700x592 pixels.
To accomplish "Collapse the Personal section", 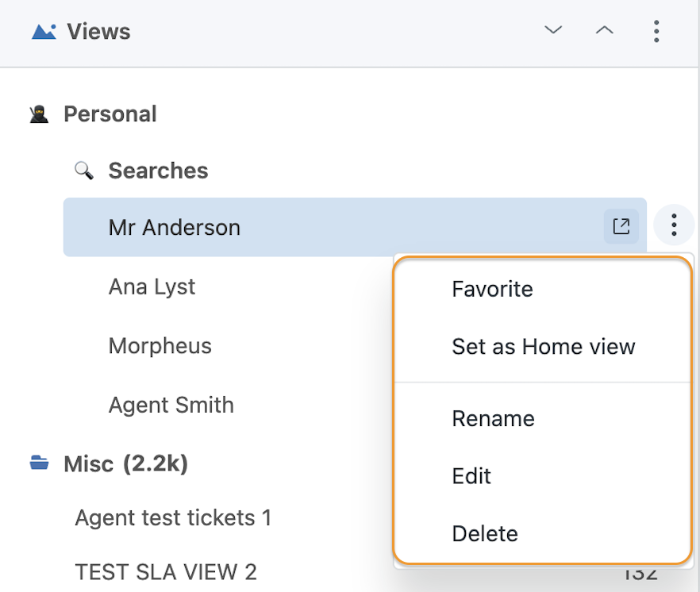I will 110,113.
